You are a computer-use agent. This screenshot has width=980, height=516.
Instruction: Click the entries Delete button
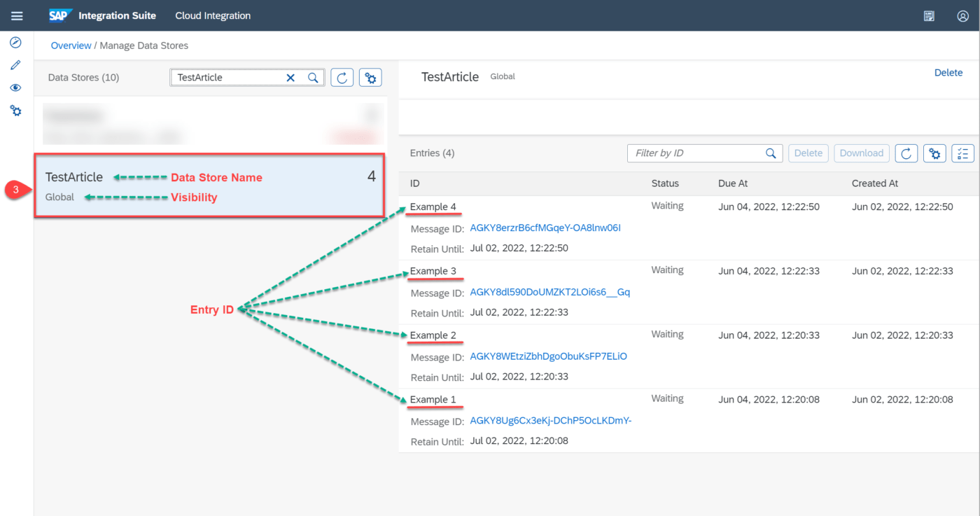point(808,153)
